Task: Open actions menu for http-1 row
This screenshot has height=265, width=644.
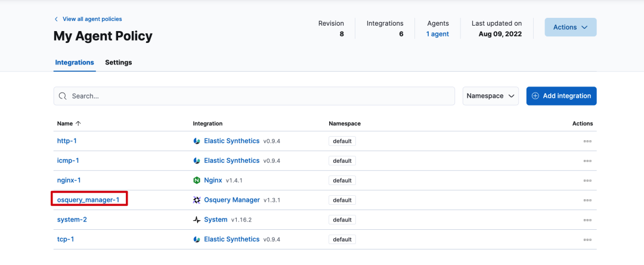Action: tap(587, 141)
